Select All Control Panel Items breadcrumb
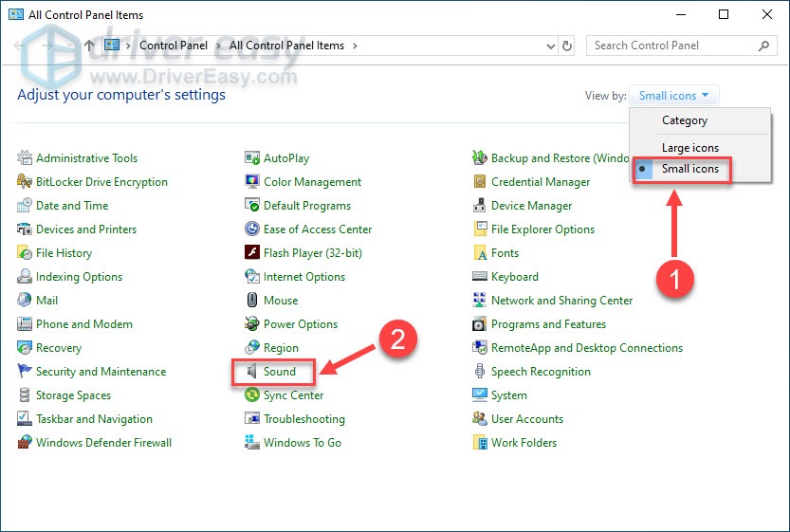Screen dimensions: 790x532 point(286,46)
